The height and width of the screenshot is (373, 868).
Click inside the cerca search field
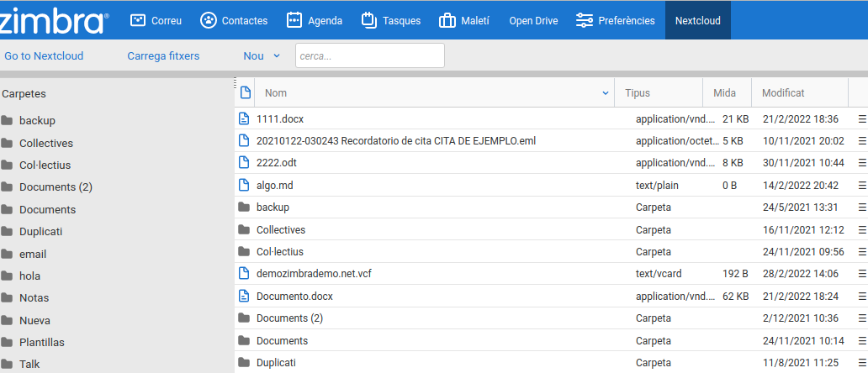pos(369,56)
